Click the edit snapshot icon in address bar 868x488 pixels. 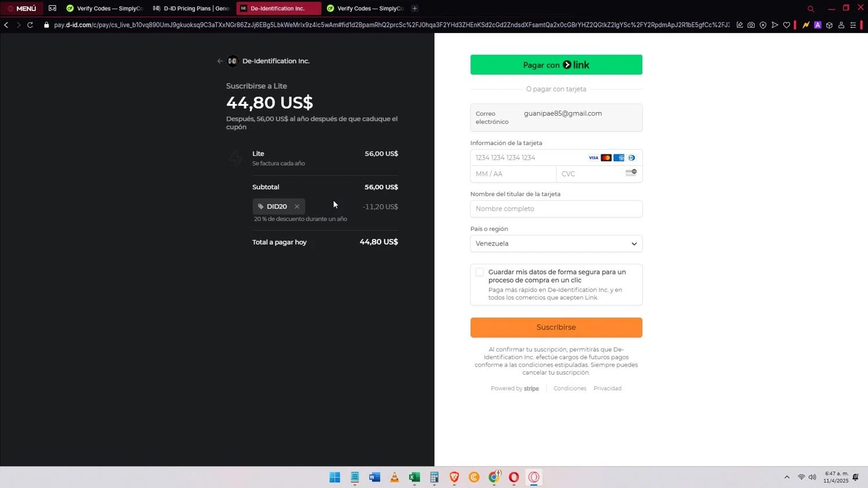tap(740, 25)
